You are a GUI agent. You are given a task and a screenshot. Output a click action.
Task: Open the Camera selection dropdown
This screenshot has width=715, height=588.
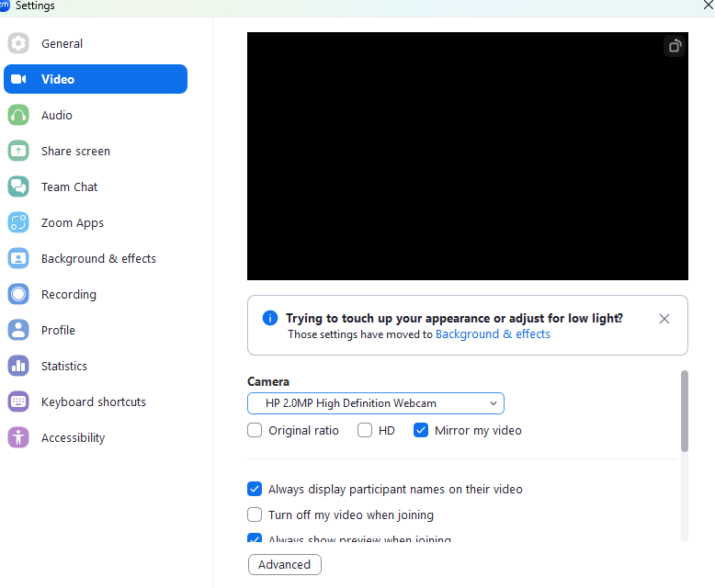coord(376,403)
